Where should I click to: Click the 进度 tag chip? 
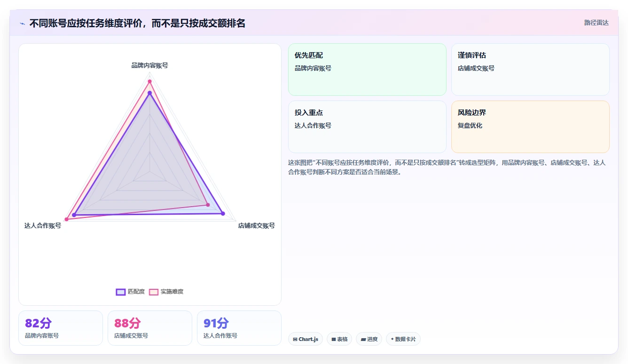coord(369,339)
